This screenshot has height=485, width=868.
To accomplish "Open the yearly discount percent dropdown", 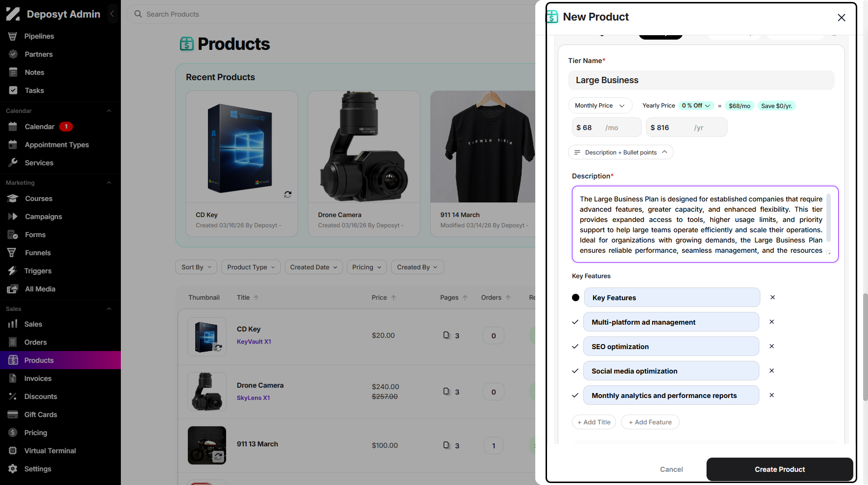I will 696,106.
